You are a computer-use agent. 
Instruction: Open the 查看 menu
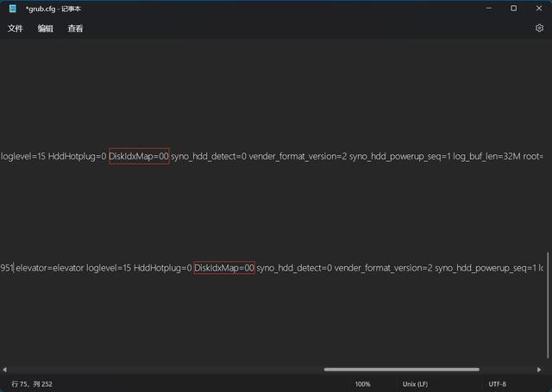pos(75,28)
